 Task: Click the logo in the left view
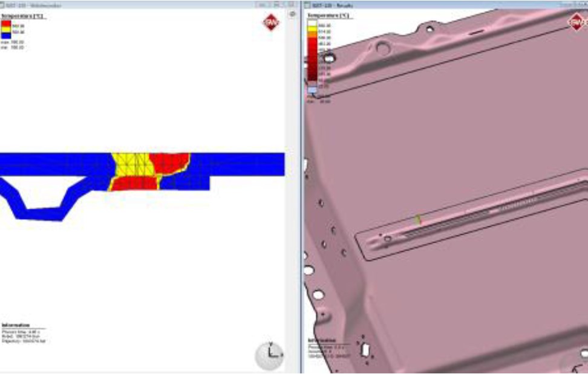coord(270,22)
